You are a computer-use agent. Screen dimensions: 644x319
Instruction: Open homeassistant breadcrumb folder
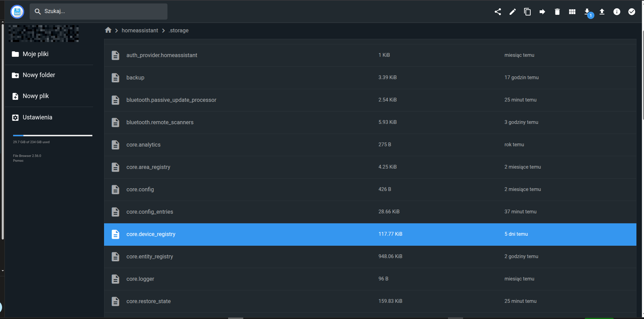[x=140, y=30]
